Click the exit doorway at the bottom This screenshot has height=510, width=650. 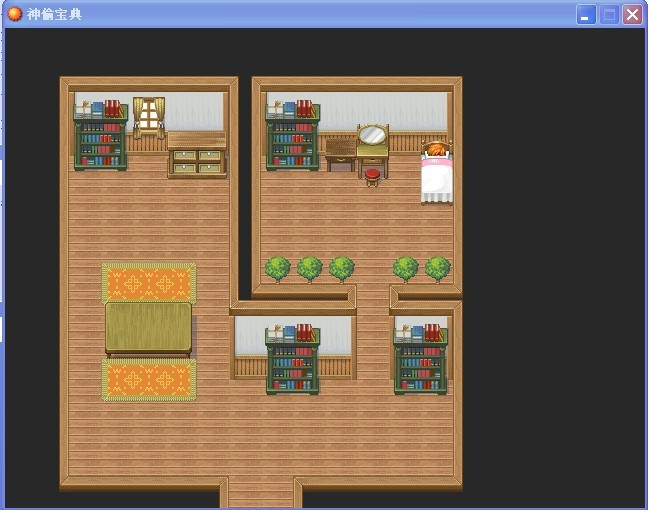click(x=261, y=493)
